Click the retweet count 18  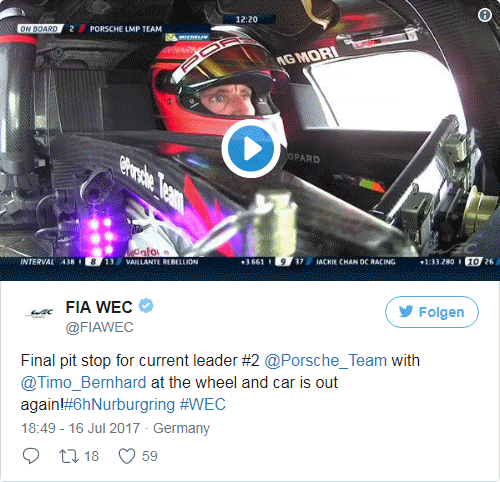pyautogui.click(x=91, y=456)
